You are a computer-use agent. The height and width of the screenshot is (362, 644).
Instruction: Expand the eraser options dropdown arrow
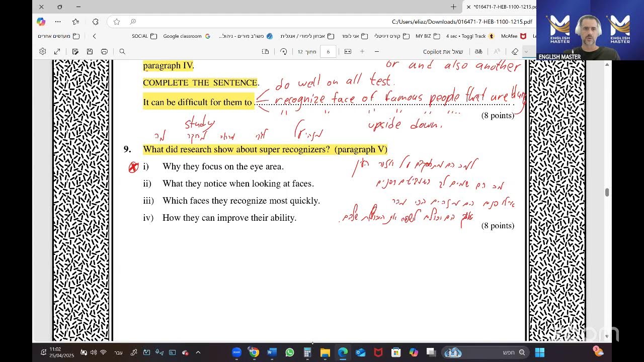pyautogui.click(x=526, y=51)
